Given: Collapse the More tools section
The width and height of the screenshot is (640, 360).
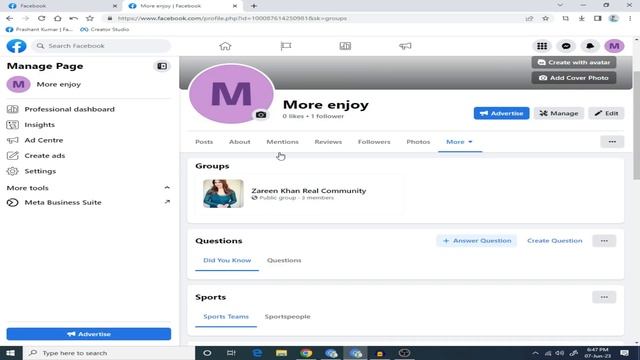Looking at the screenshot, I should tap(167, 188).
